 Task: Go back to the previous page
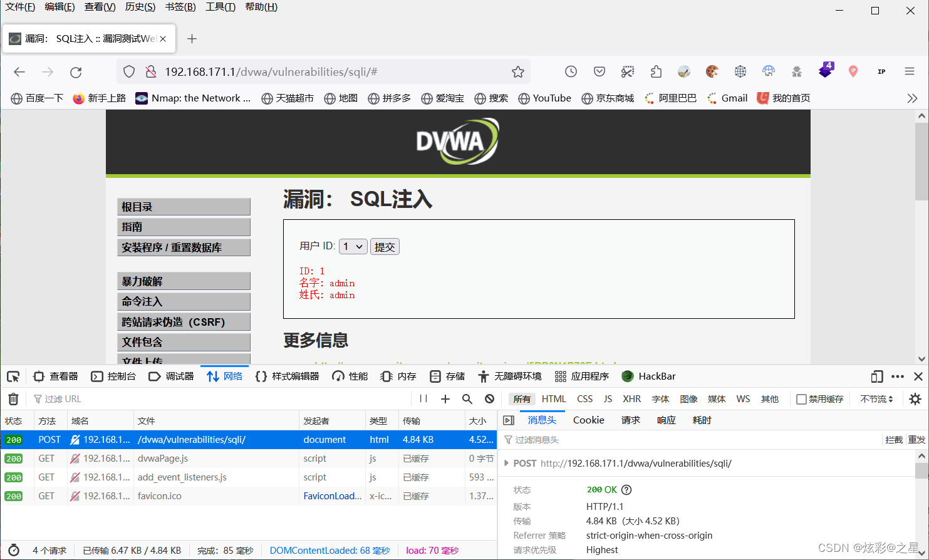tap(19, 72)
